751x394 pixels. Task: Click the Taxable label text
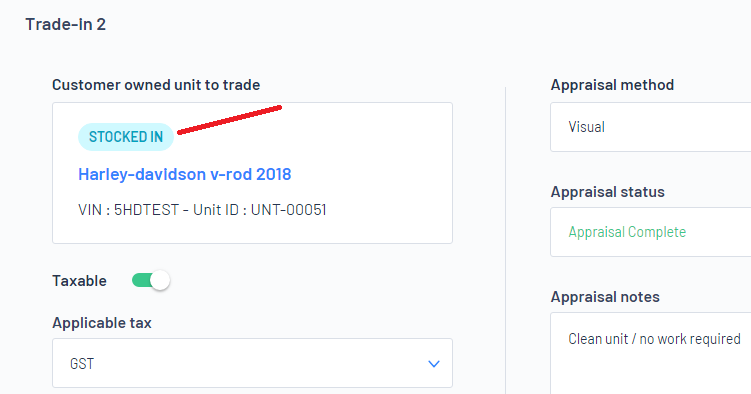(80, 281)
